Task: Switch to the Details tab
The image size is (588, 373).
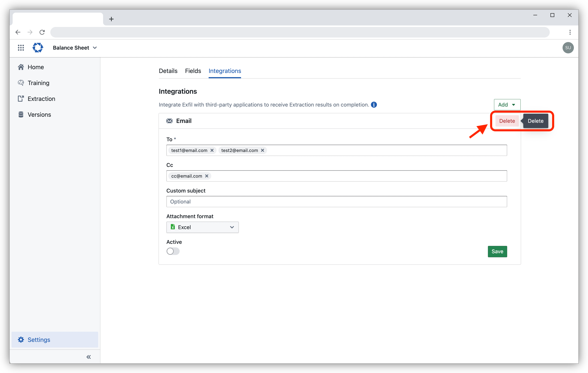Action: (168, 71)
